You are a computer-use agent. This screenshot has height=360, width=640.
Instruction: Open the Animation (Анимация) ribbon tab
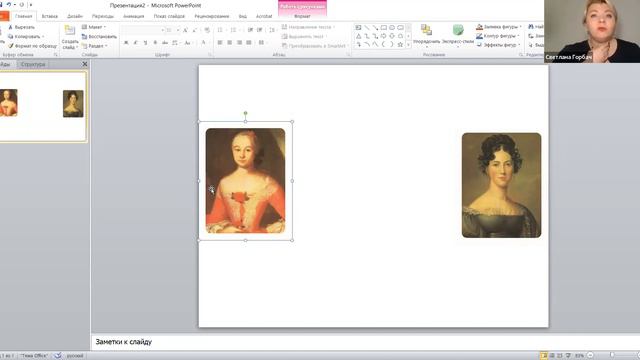coord(133,16)
